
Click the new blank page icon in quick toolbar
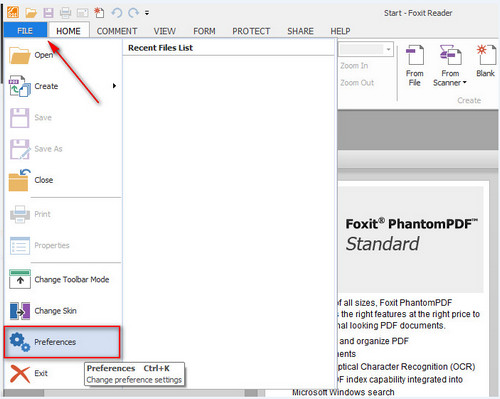pyautogui.click(x=99, y=13)
